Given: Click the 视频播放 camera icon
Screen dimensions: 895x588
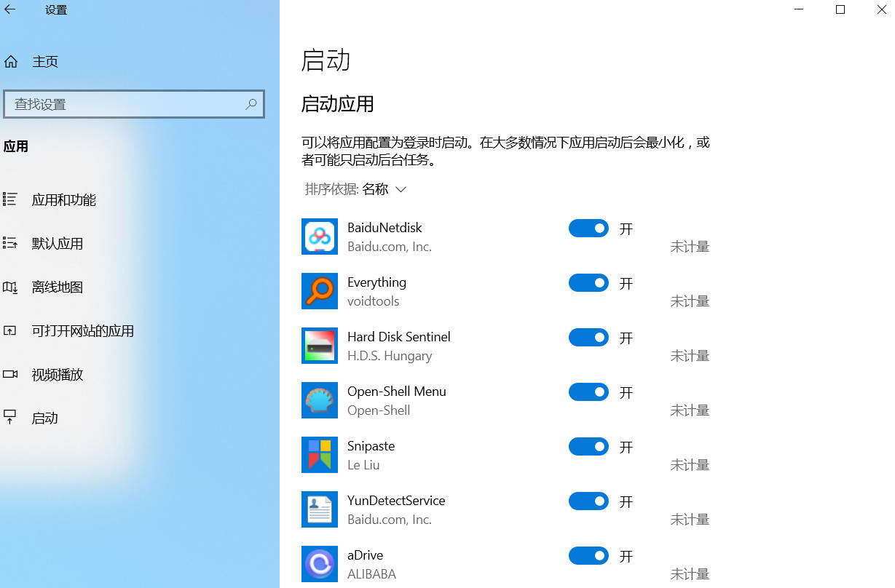Looking at the screenshot, I should point(10,374).
